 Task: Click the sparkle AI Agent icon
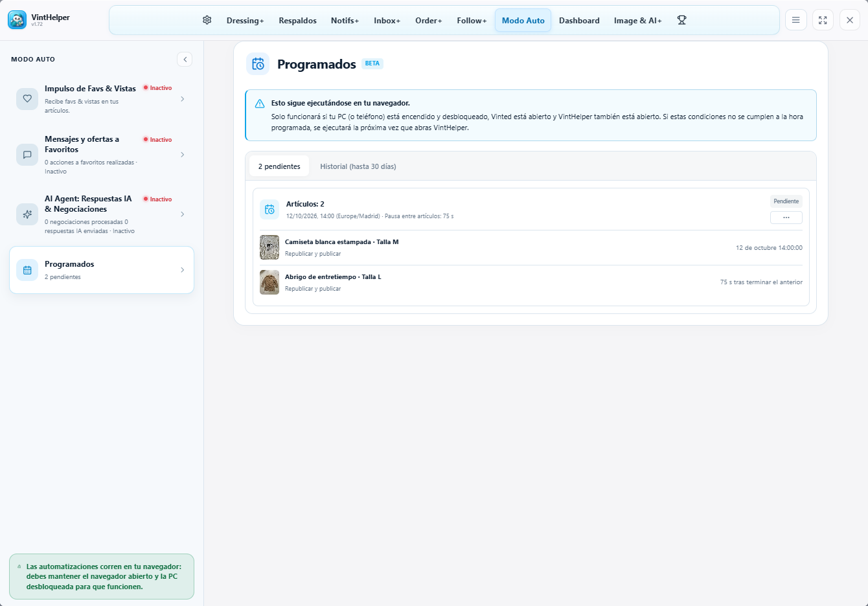click(27, 214)
